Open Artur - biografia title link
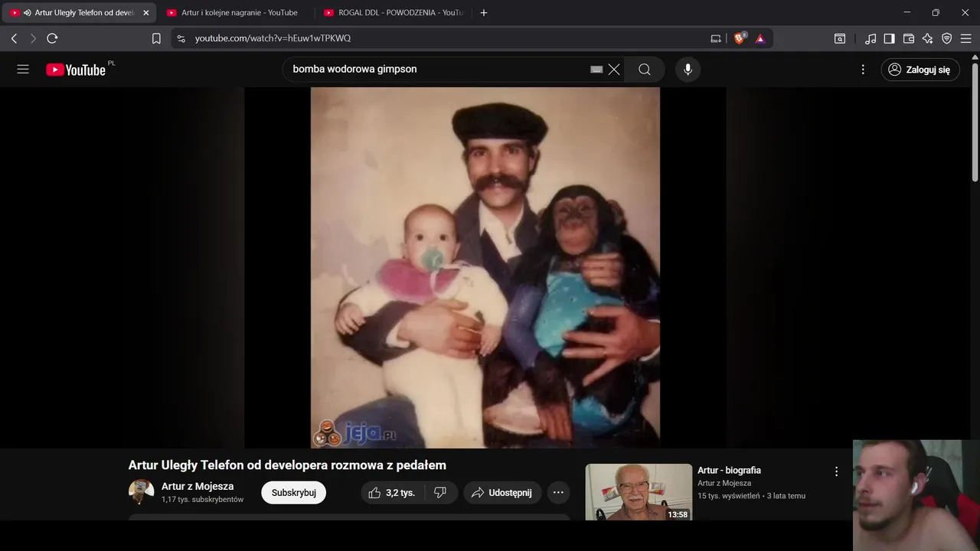This screenshot has width=980, height=551. (x=729, y=470)
